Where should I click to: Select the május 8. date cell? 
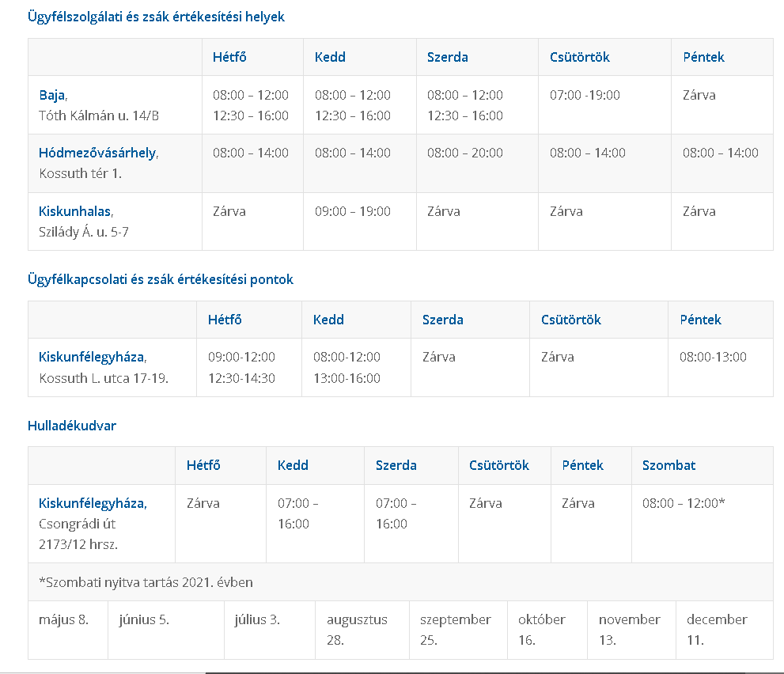pyautogui.click(x=63, y=619)
